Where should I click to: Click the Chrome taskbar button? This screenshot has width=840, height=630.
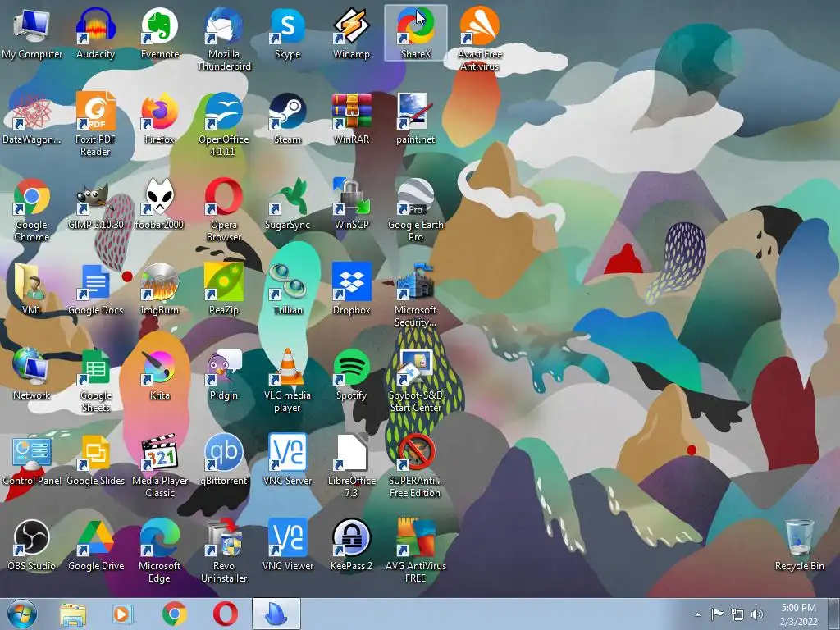point(175,614)
